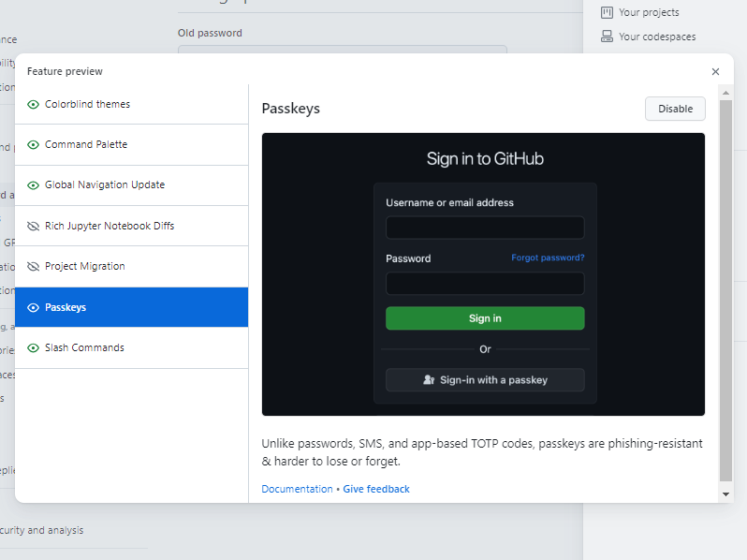Click the eye icon beside Slash Commands

[x=34, y=347]
